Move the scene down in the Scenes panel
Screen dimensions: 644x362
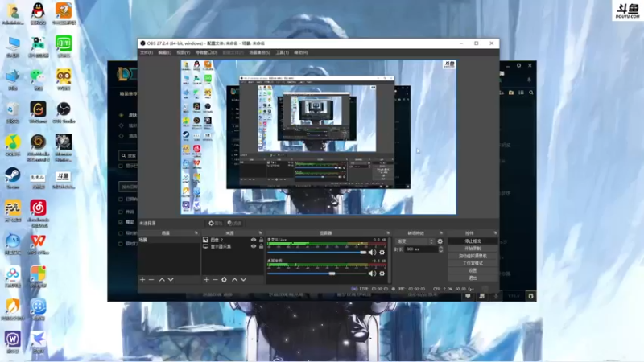pyautogui.click(x=171, y=279)
